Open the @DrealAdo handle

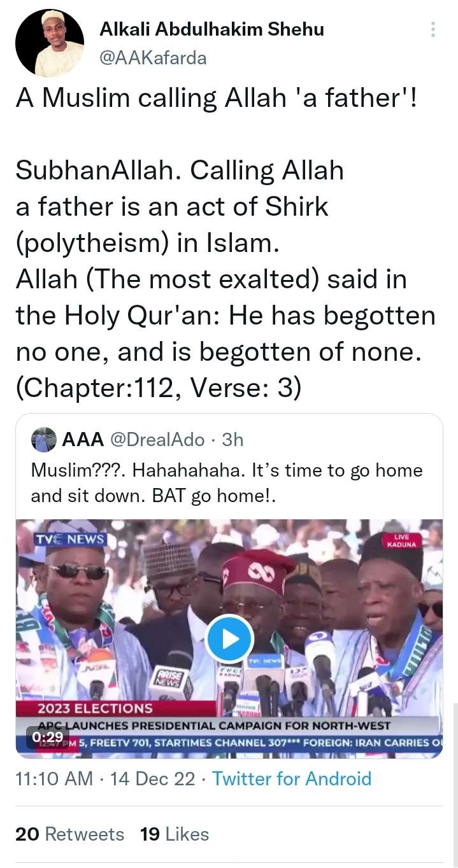coord(159,440)
